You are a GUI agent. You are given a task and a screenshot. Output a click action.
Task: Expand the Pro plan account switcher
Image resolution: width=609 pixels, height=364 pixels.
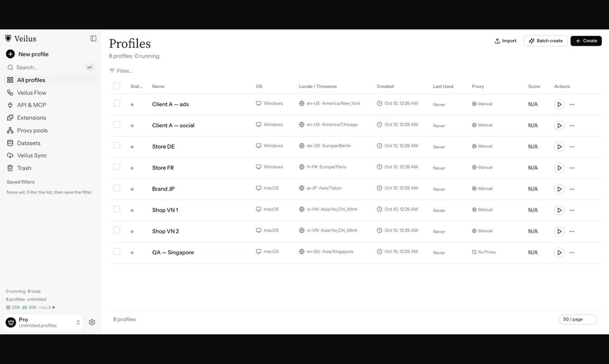point(43,323)
